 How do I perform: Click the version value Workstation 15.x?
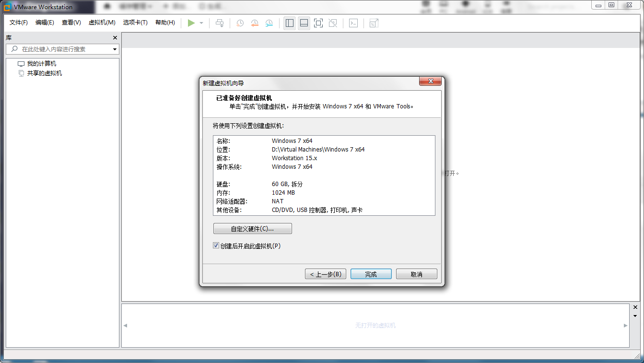[294, 158]
